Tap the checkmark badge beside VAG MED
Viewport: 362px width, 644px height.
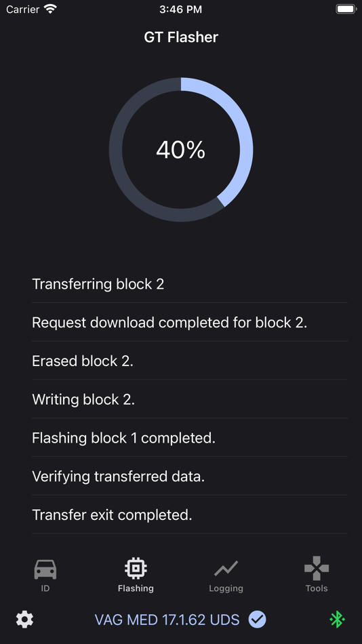pos(257,620)
